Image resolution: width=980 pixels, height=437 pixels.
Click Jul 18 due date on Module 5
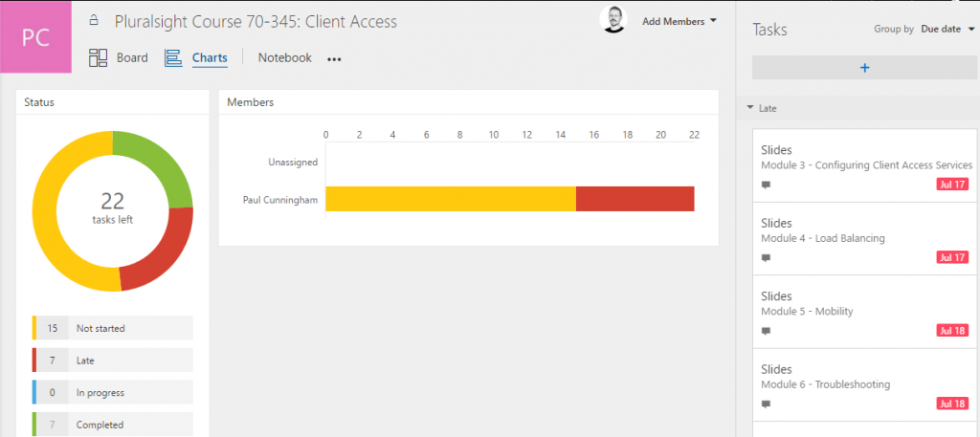pos(952,331)
